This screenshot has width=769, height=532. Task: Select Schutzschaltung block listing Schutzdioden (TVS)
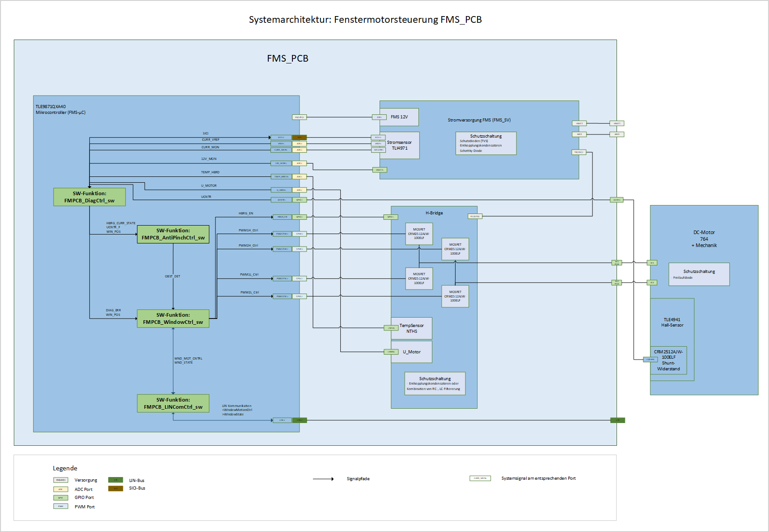486,143
